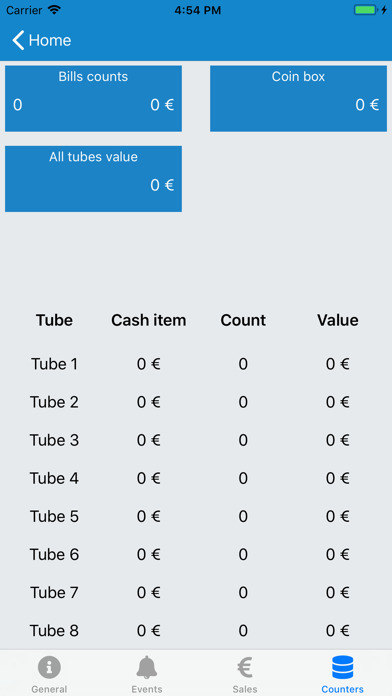
Task: Open the Bills counts tile
Action: [93, 99]
